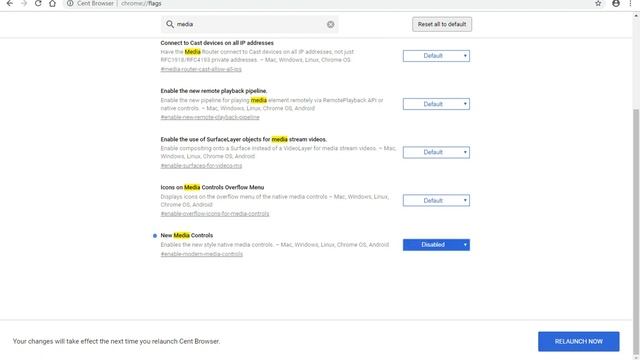Bookmark this page with the star icon
640x360 pixels.
point(598,3)
